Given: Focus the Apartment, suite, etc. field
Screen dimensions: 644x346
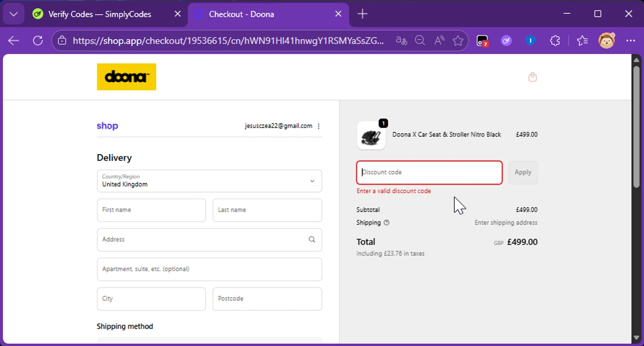Looking at the screenshot, I should [210, 269].
